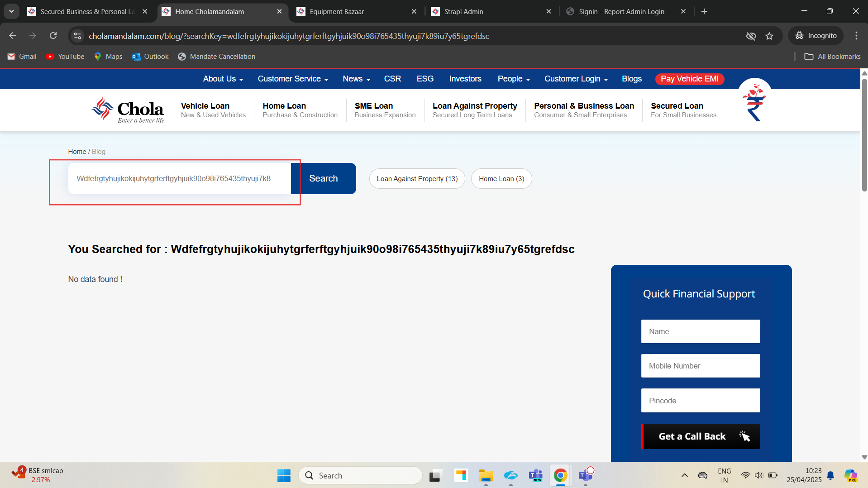The width and height of the screenshot is (868, 488).
Task: Open the Incognito profile chip
Action: point(816,36)
